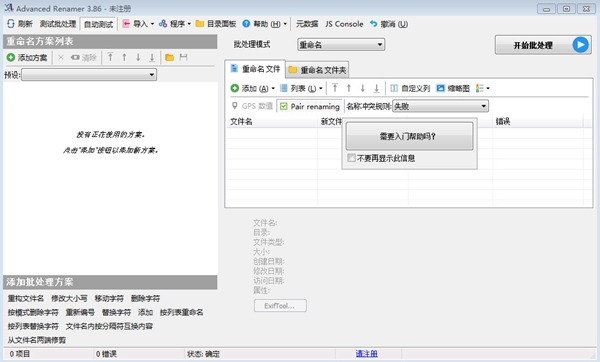Click the 0 项目 status bar entry

[20, 354]
